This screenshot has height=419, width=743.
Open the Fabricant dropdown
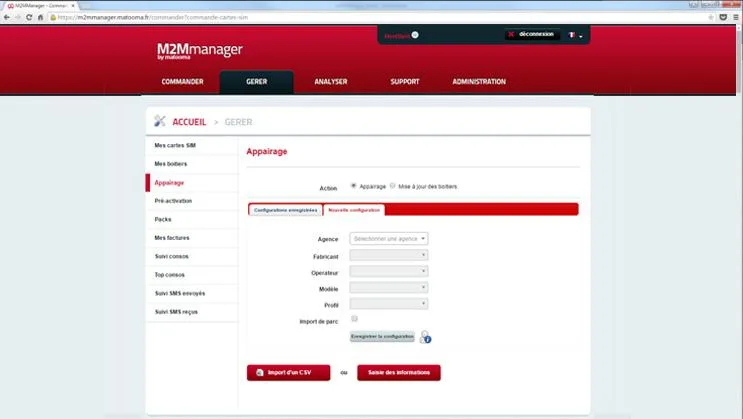pos(389,255)
